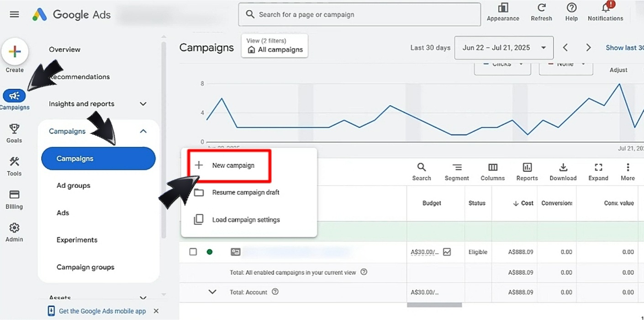Expand the Total: Account row
Screen dimensions: 644x320
pyautogui.click(x=212, y=292)
